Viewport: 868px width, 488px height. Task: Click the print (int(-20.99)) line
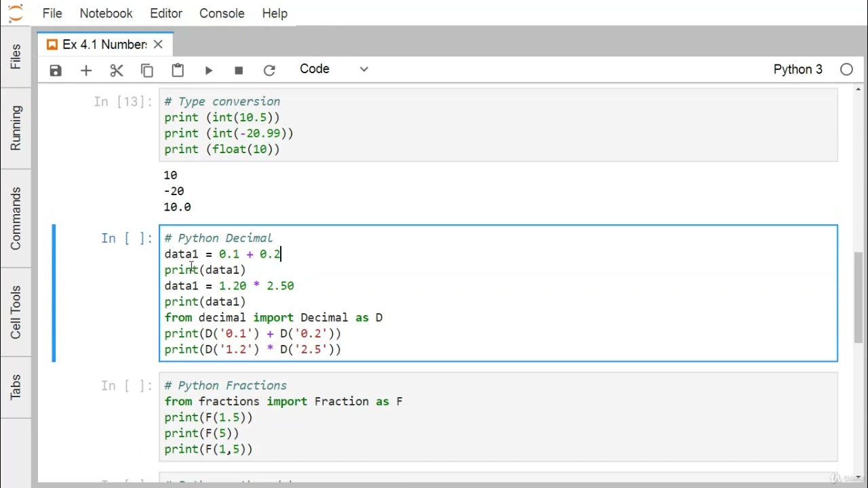coord(229,134)
